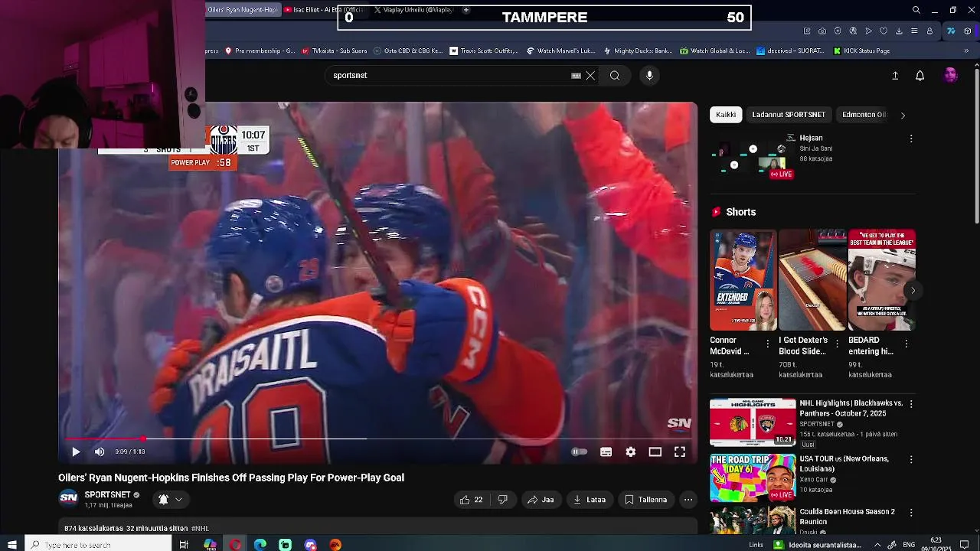Open options for Hejsan live stream
The width and height of the screenshot is (980, 551).
pyautogui.click(x=911, y=139)
